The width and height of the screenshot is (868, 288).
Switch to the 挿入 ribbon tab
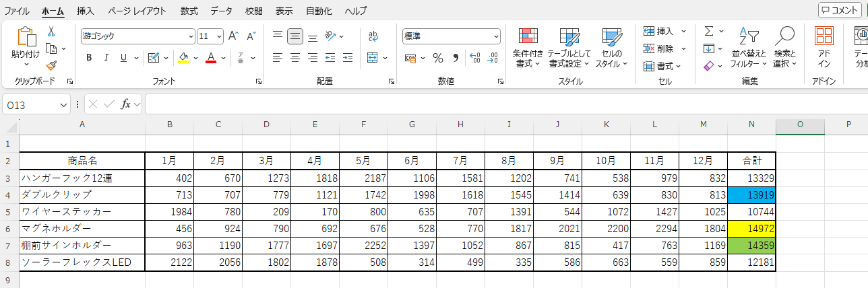pos(86,11)
